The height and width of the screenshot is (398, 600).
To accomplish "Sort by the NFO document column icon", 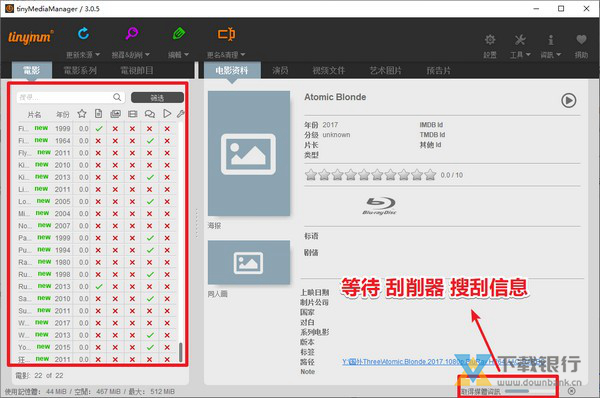I will click(x=98, y=114).
